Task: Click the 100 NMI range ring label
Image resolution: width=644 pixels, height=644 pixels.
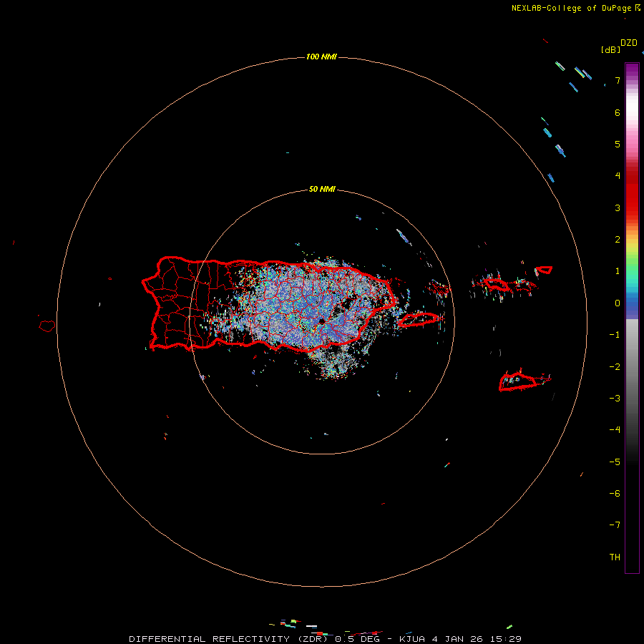Action: 321,57
